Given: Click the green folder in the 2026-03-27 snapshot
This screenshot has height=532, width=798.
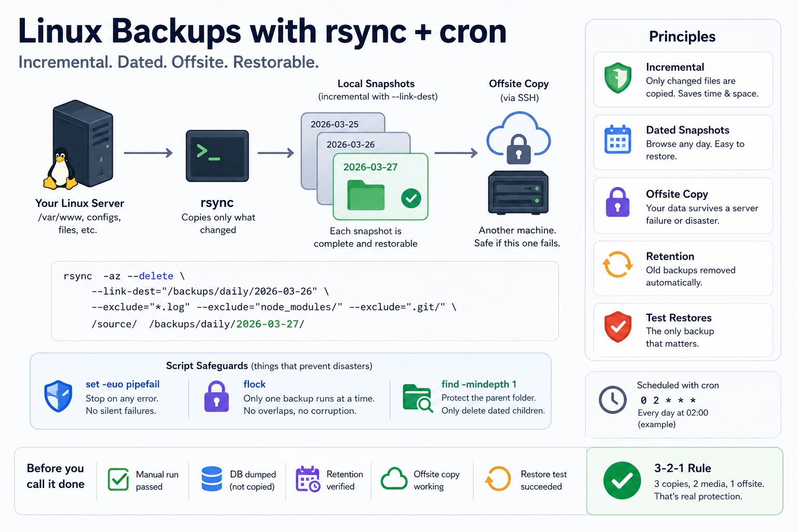Looking at the screenshot, I should click(366, 195).
